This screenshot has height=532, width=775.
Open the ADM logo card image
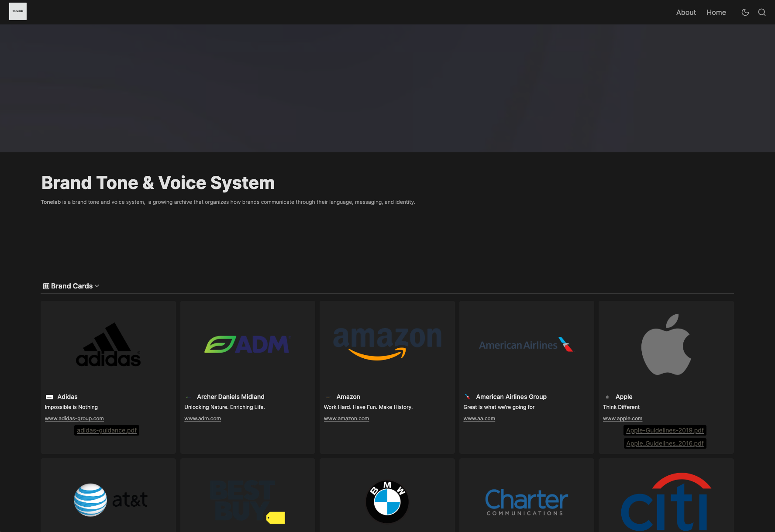coord(248,345)
